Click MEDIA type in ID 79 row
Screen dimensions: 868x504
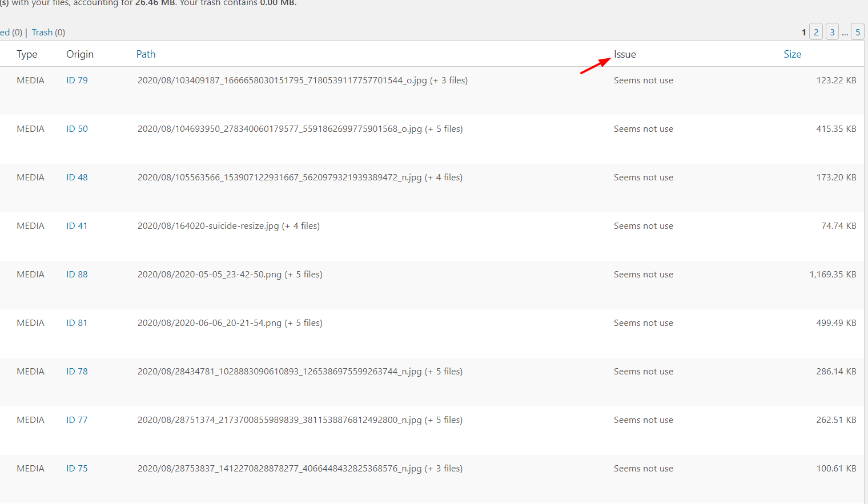(x=30, y=80)
